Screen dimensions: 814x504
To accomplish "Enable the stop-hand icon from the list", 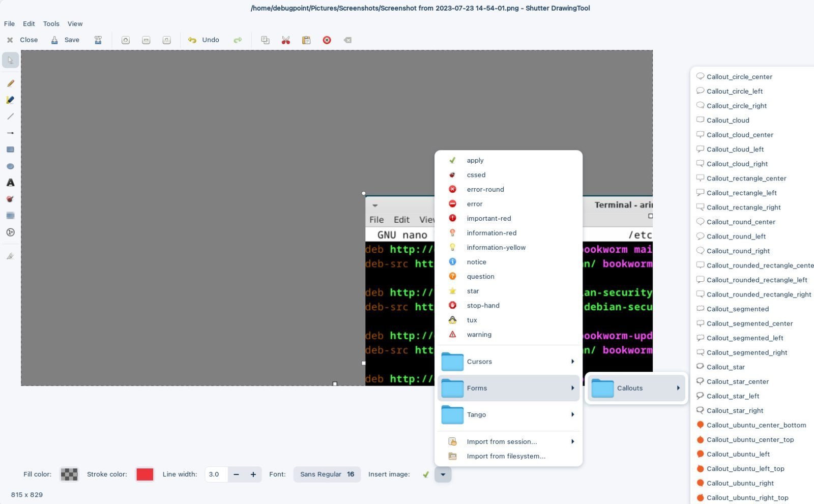I will [x=482, y=305].
